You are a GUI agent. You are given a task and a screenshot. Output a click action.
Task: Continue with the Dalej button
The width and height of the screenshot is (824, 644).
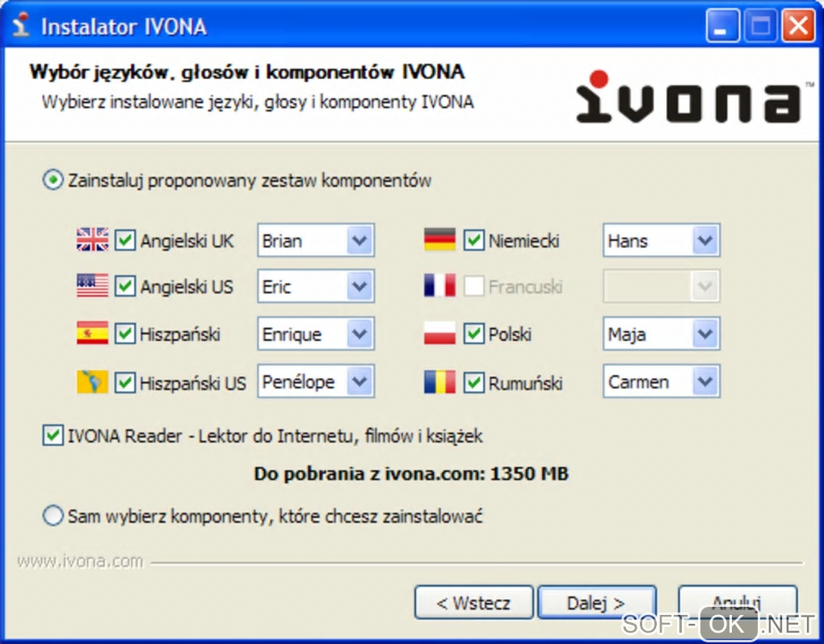click(x=597, y=603)
